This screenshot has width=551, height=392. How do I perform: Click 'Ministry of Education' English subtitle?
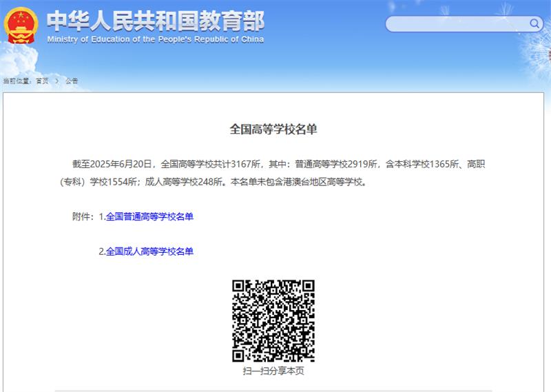point(156,39)
